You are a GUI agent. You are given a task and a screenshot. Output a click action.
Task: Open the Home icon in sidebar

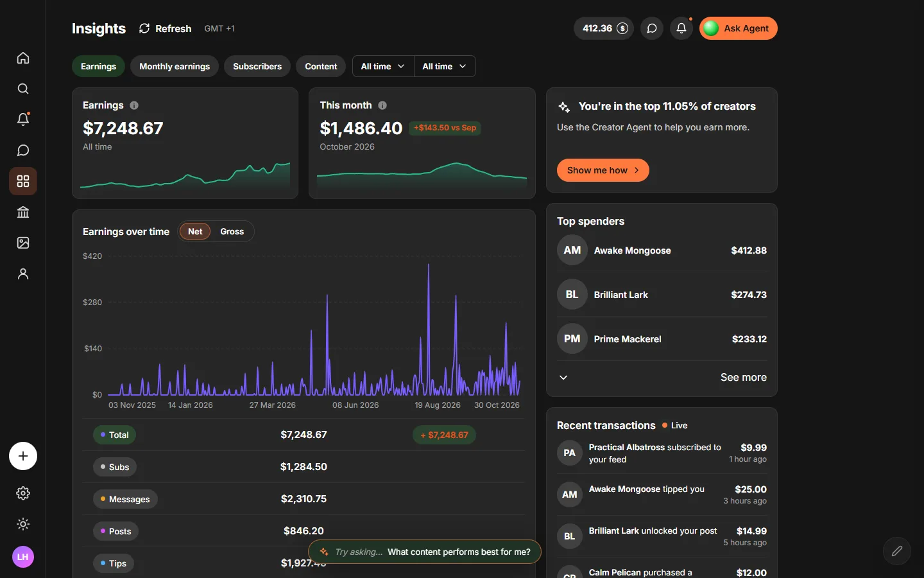pos(23,58)
